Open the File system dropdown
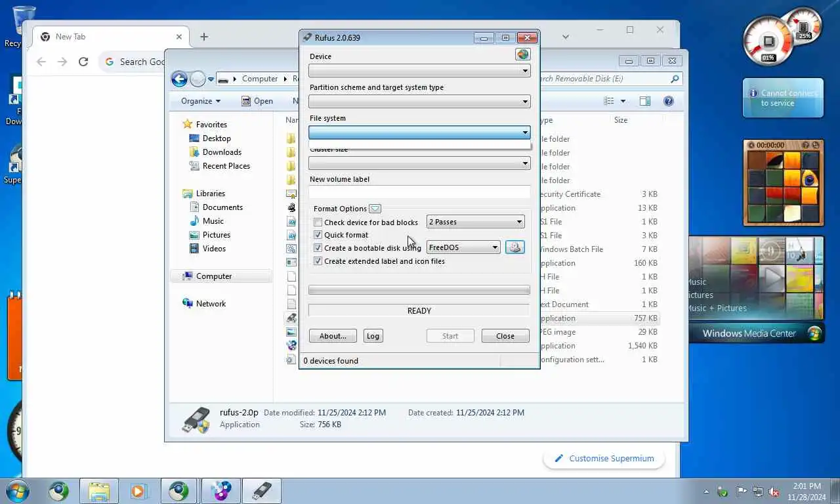 (x=419, y=132)
